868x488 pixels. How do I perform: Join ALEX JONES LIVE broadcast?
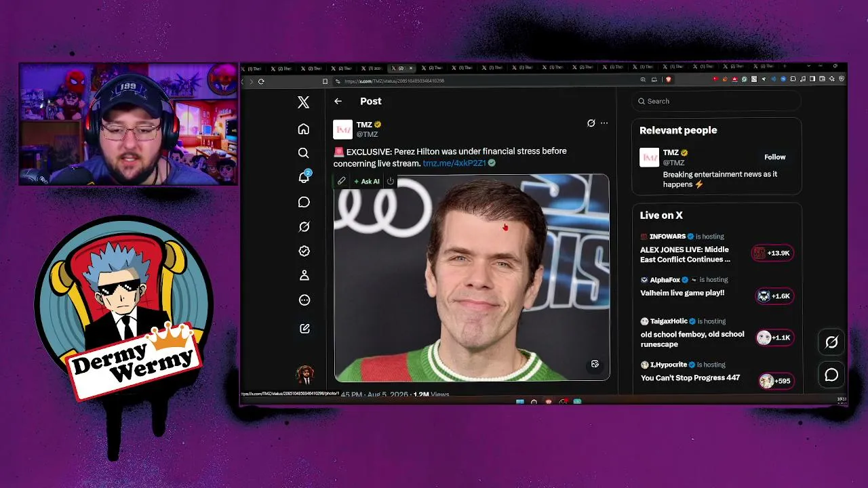[x=686, y=254]
